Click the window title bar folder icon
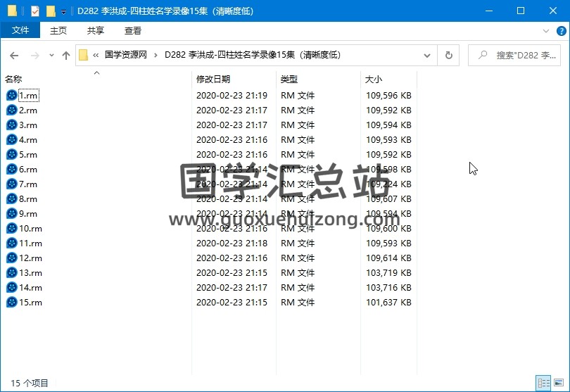This screenshot has height=392, width=570. point(12,11)
